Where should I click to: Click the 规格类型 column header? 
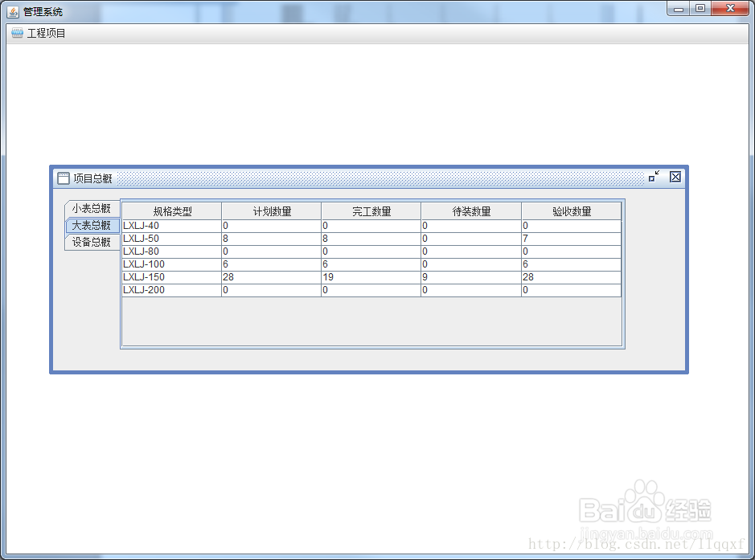pyautogui.click(x=171, y=210)
